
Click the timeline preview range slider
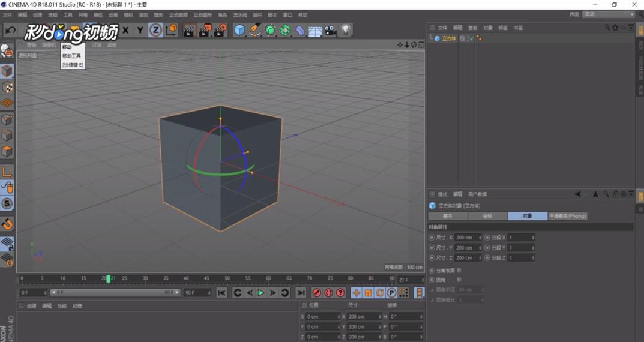[115, 293]
